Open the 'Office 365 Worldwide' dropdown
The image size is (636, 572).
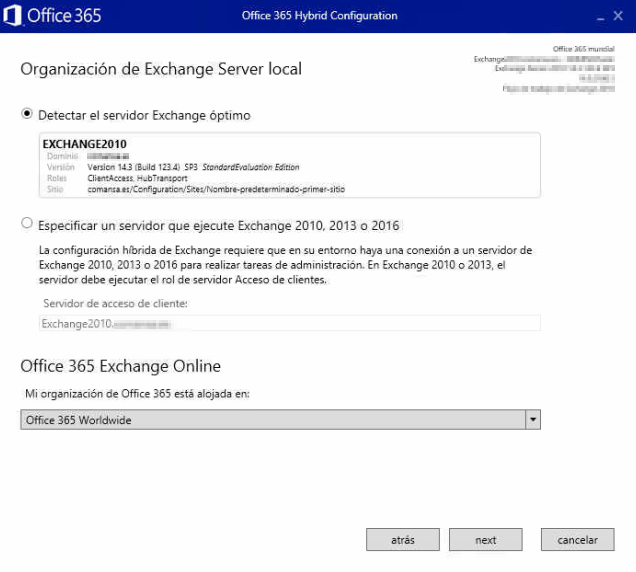280,419
